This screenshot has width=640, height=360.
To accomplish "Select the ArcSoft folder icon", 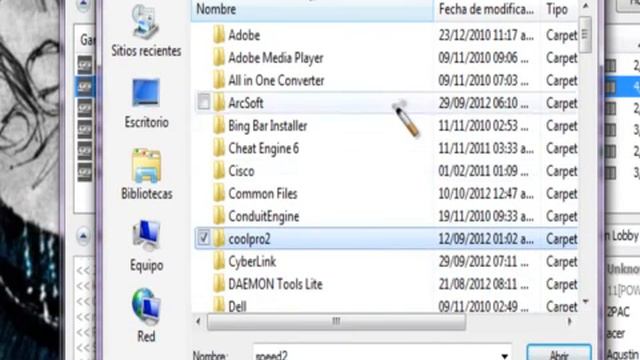I will coord(219,103).
